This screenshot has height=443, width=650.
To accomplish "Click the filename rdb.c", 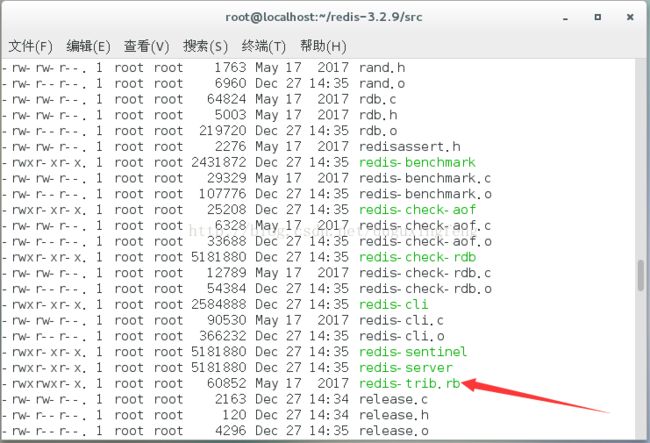I will 377,99.
